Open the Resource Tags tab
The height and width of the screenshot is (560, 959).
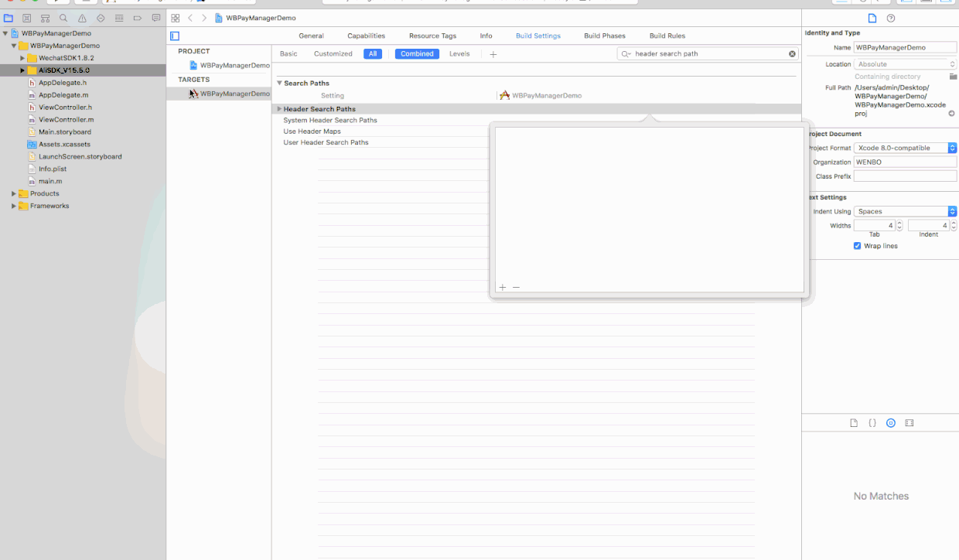tap(432, 36)
